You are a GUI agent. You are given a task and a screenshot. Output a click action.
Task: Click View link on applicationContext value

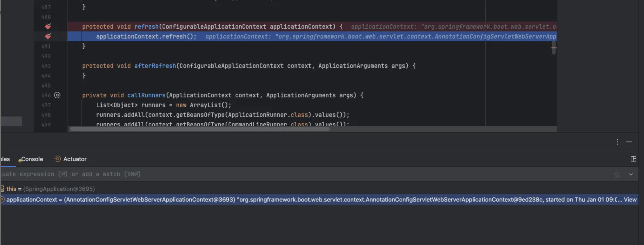(x=630, y=200)
